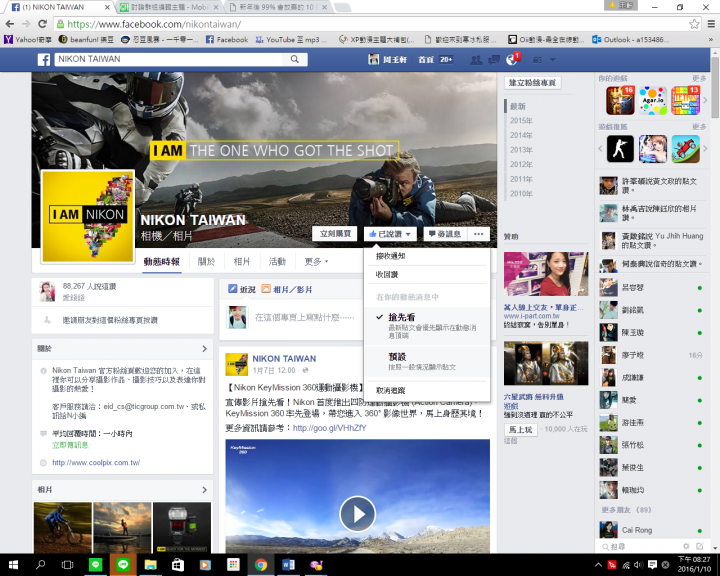This screenshot has width=720, height=576.
Task: Click the Message button on cover
Action: click(445, 234)
